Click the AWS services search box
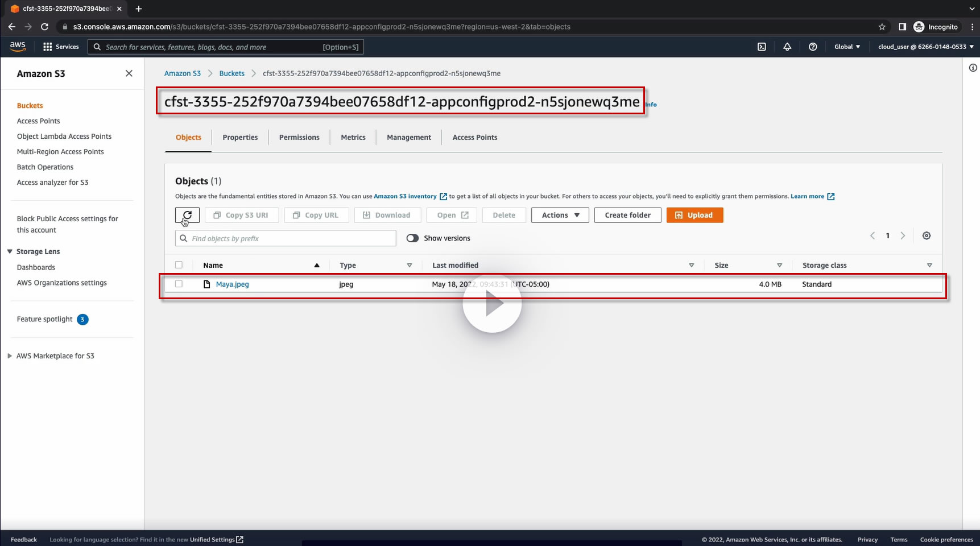 (226, 47)
